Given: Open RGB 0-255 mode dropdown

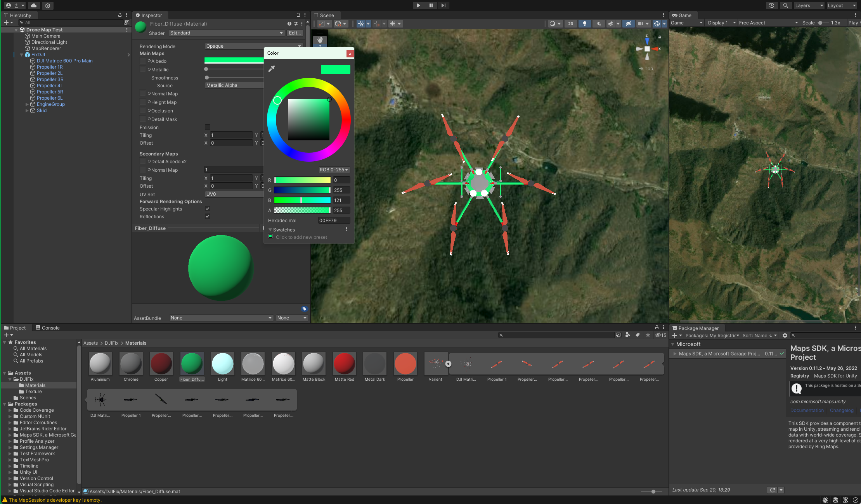Looking at the screenshot, I should [334, 170].
